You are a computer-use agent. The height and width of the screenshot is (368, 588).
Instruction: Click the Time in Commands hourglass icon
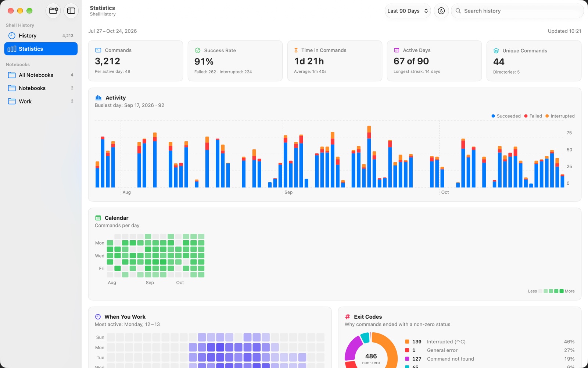[x=296, y=50]
